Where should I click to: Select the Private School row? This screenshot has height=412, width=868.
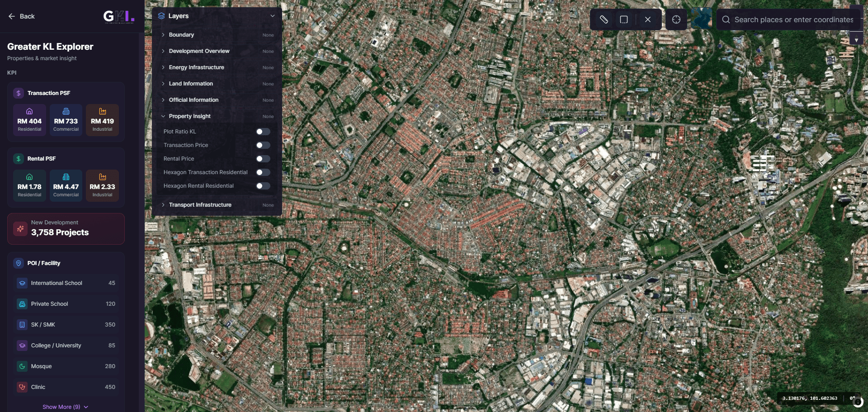(66, 304)
